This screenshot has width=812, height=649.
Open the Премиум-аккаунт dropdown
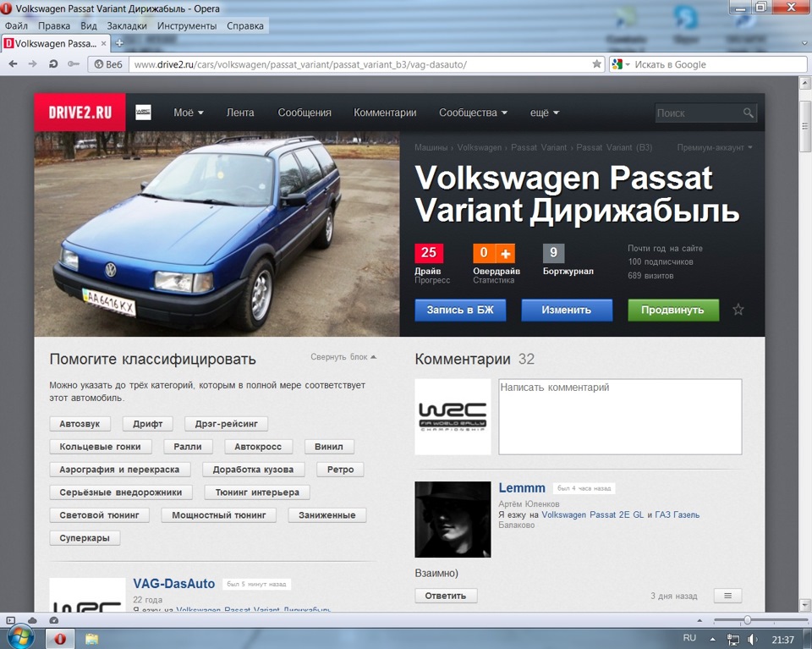point(715,147)
